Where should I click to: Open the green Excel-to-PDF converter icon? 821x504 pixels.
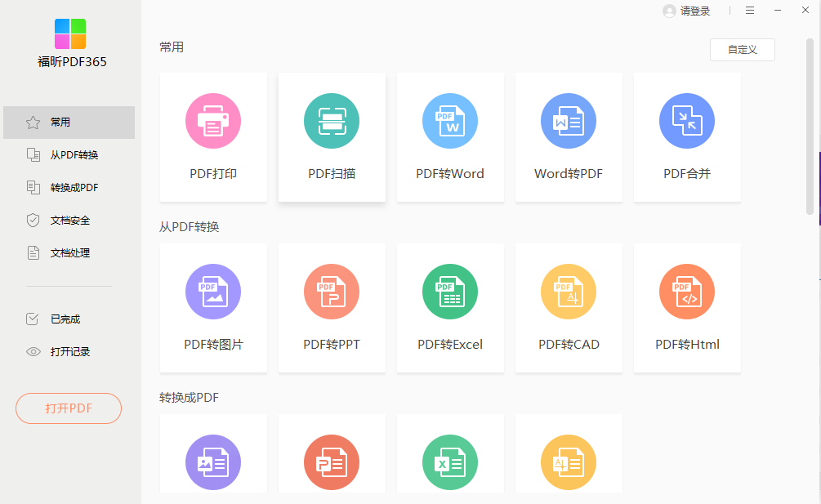pyautogui.click(x=450, y=462)
